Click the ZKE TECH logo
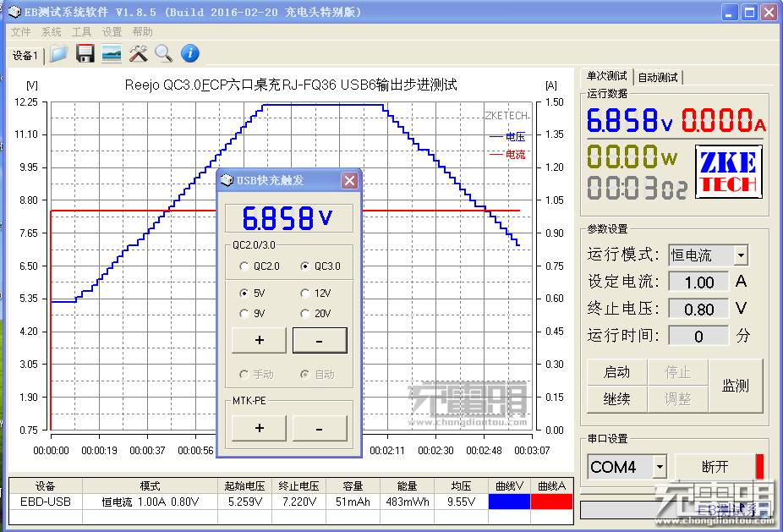Screen dimensions: 783x532 pyautogui.click(x=729, y=172)
